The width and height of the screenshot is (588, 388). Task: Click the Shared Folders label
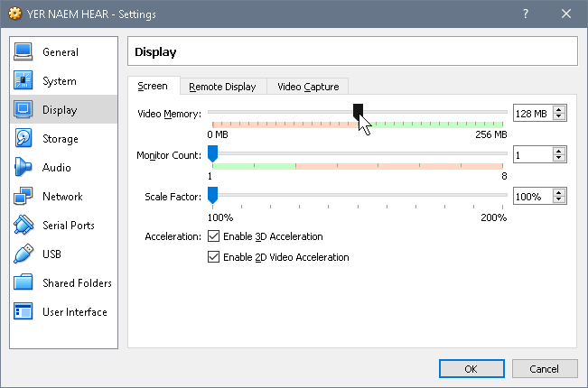point(77,282)
